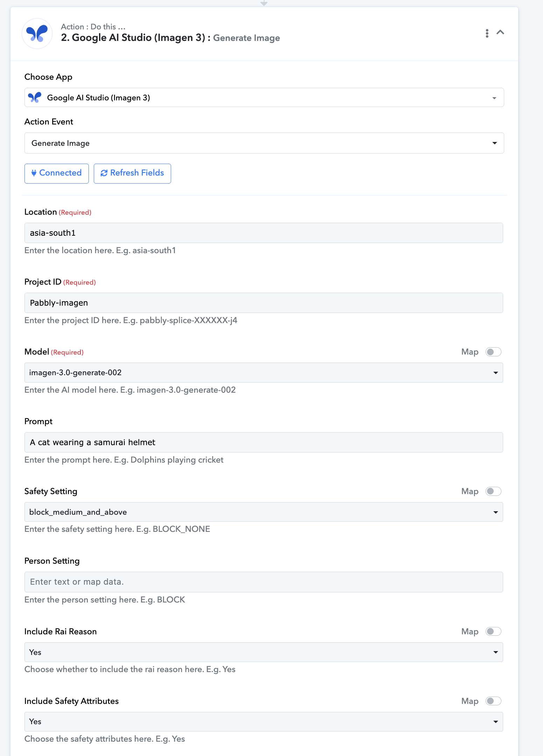Click hint text 'Enter the location here'
The height and width of the screenshot is (756, 543).
pyautogui.click(x=69, y=250)
